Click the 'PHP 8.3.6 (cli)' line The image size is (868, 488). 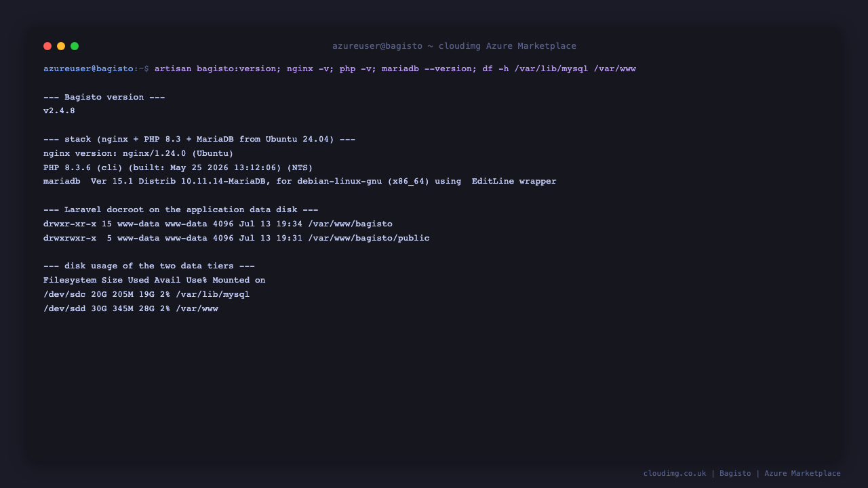(x=178, y=167)
